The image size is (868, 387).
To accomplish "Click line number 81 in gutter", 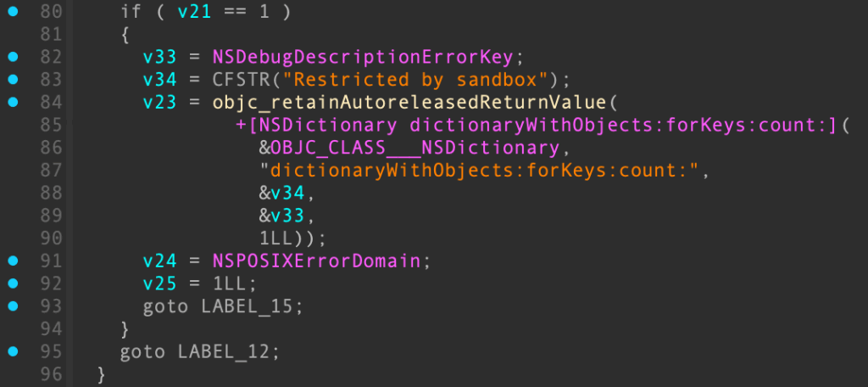I will [51, 35].
